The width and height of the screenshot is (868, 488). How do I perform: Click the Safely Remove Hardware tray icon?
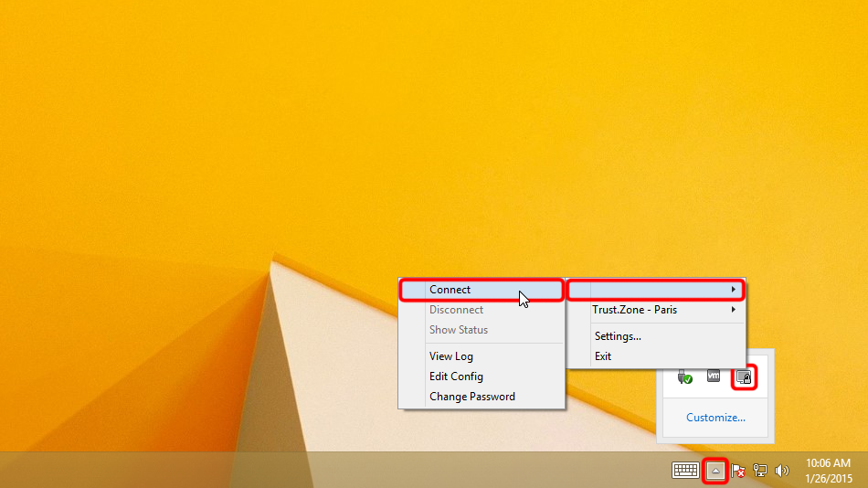[x=684, y=377]
